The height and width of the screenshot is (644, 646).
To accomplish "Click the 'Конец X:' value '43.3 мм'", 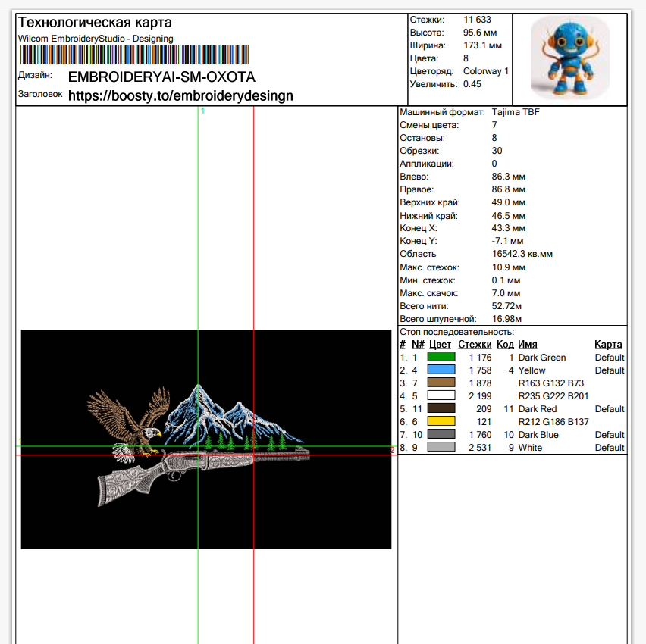I will (x=509, y=228).
